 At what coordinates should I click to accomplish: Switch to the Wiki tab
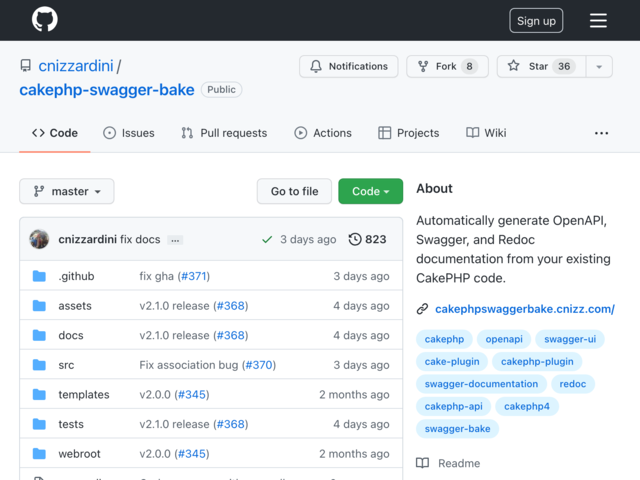click(x=486, y=133)
